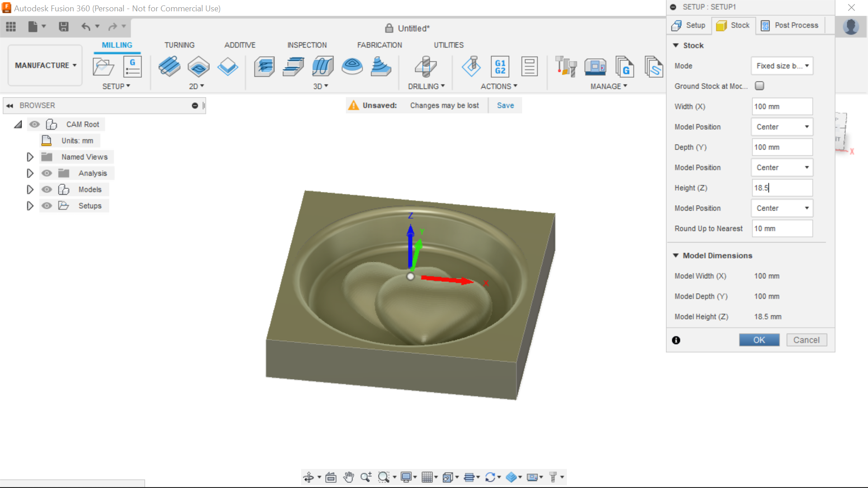Change Width Model Position dropdown to another option

[x=782, y=127]
